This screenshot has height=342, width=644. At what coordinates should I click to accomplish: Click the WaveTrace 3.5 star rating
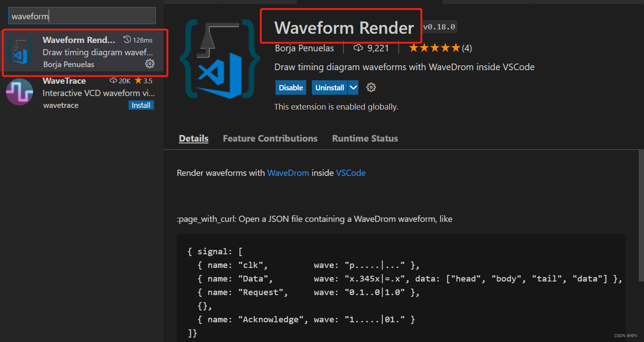coord(144,81)
